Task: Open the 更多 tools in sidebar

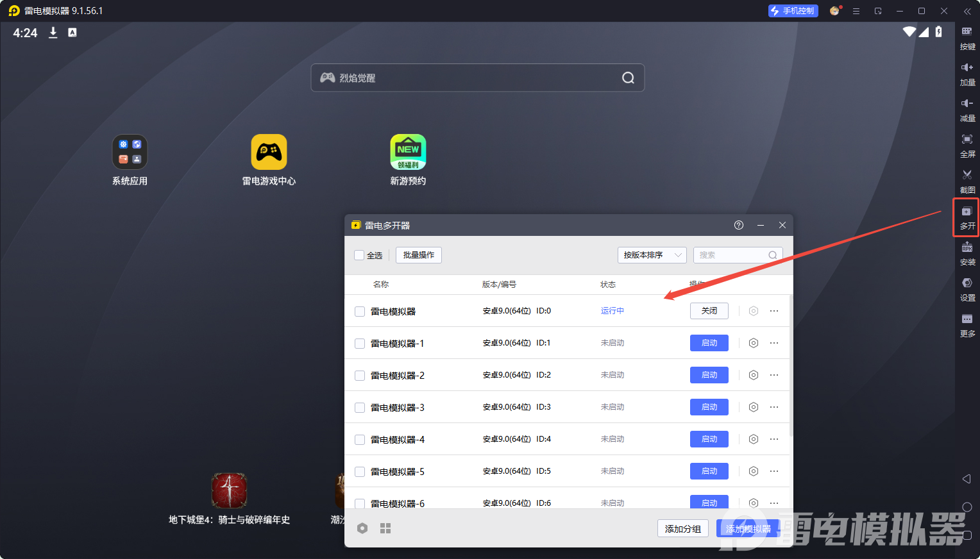Action: [x=967, y=326]
